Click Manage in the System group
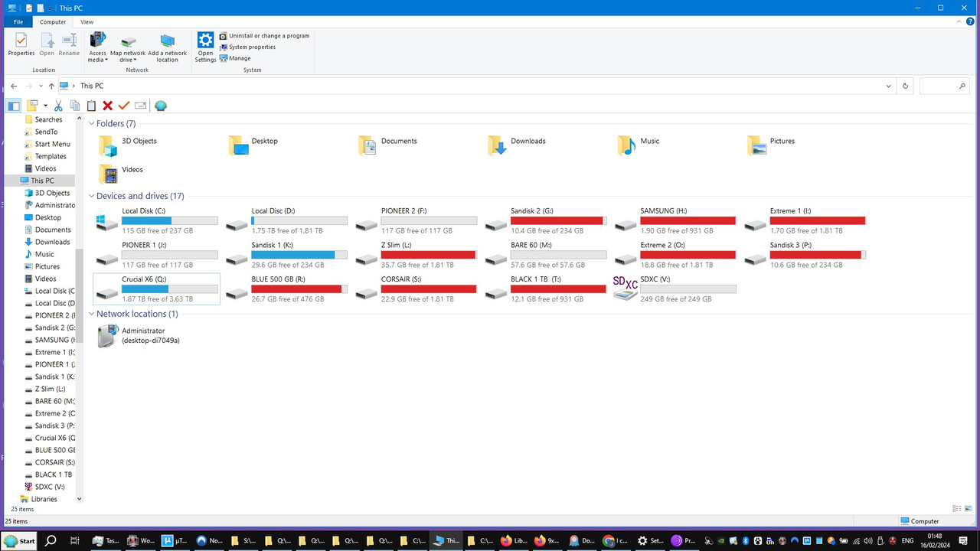 235,58
